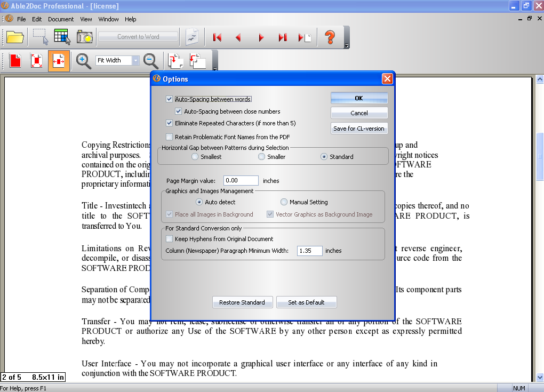Choose Auto detect for graphics management
The width and height of the screenshot is (544, 392).
tap(199, 202)
